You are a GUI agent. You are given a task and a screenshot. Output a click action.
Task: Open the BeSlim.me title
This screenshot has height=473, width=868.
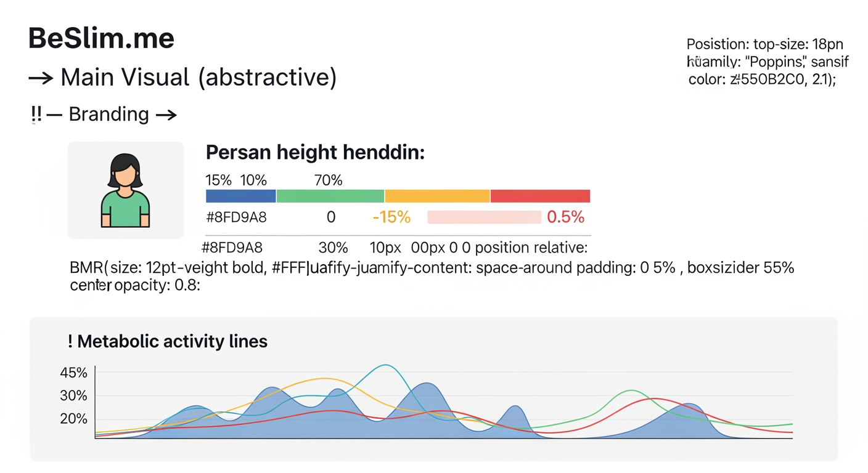(x=102, y=39)
